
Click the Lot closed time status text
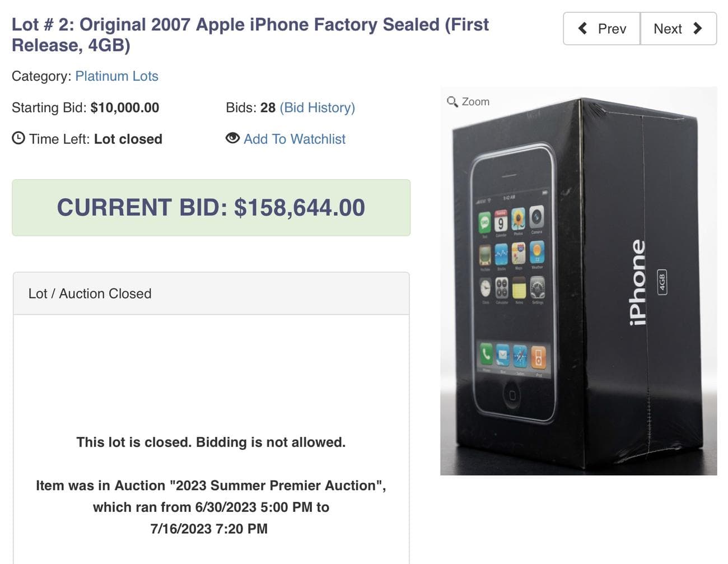[x=128, y=139]
